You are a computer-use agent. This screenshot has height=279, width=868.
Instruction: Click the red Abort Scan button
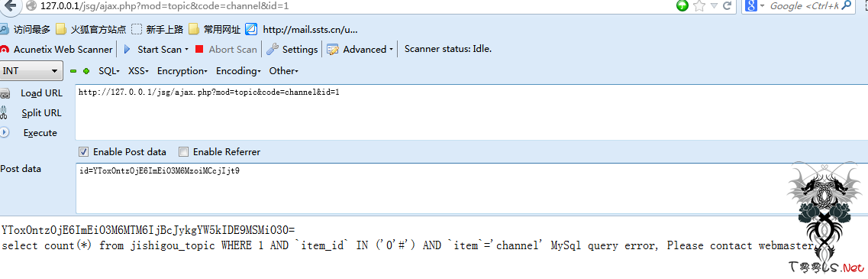(227, 50)
